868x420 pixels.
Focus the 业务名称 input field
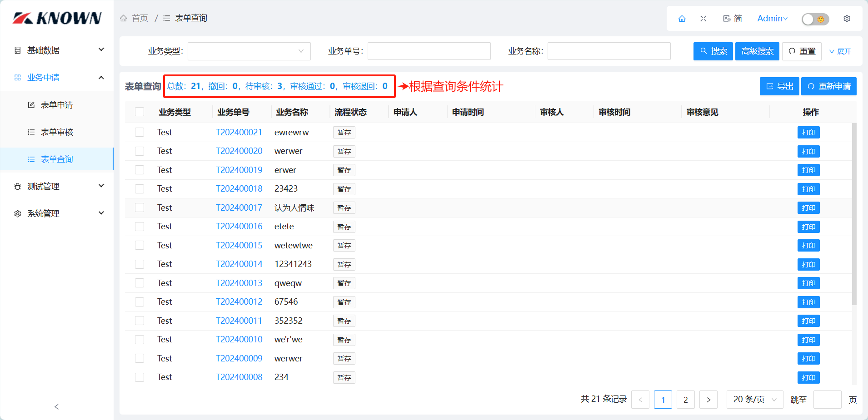[609, 51]
